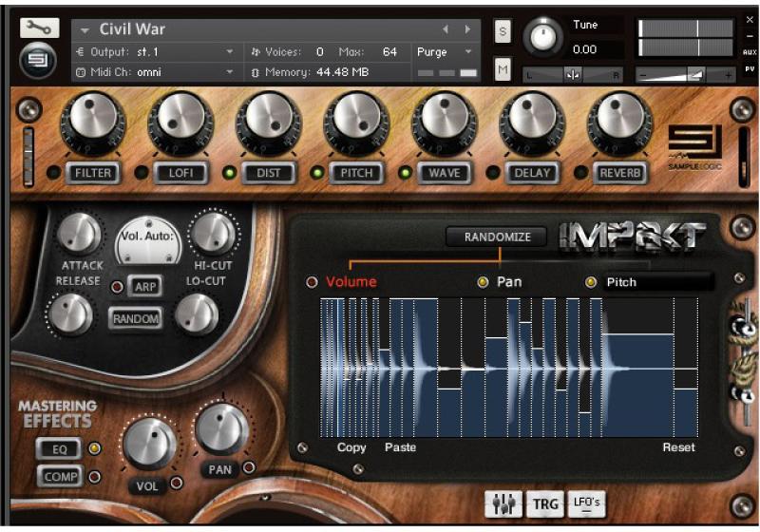Go to the previous instrument using the left arrow
The image size is (760, 532).
click(445, 29)
